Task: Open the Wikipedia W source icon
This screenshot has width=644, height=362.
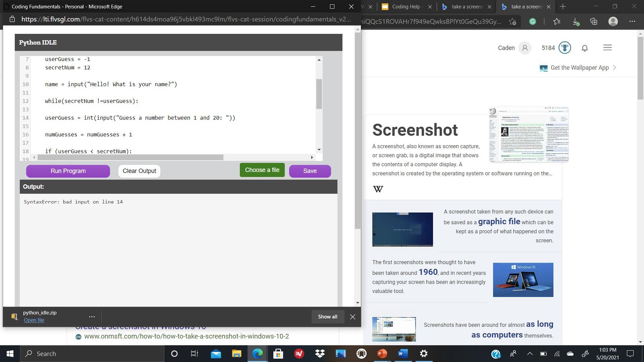Action: [378, 189]
